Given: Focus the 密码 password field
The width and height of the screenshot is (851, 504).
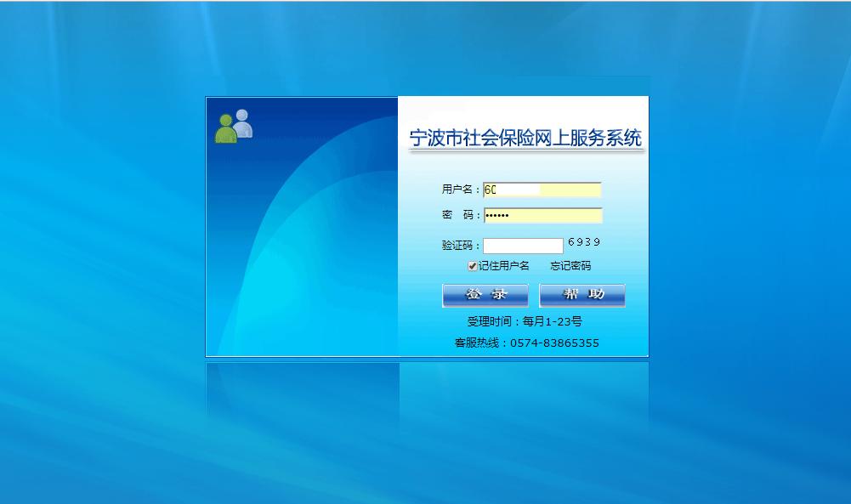Looking at the screenshot, I should pyautogui.click(x=542, y=215).
